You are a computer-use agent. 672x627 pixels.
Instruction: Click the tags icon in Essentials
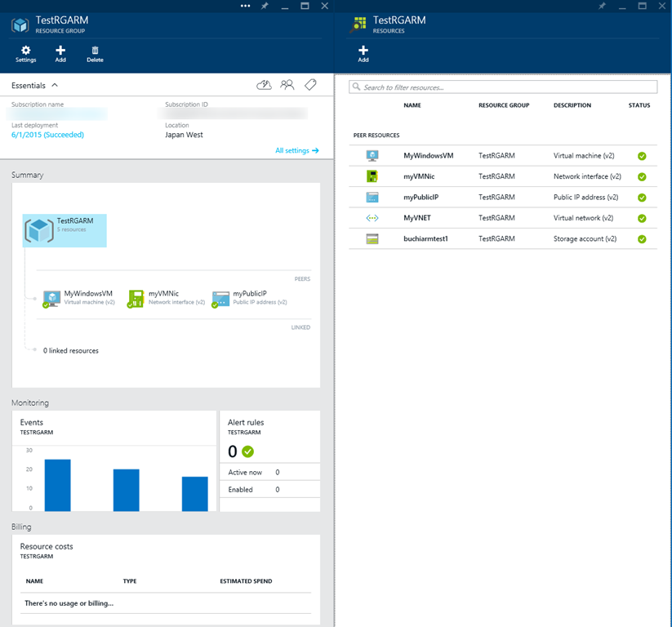point(310,84)
